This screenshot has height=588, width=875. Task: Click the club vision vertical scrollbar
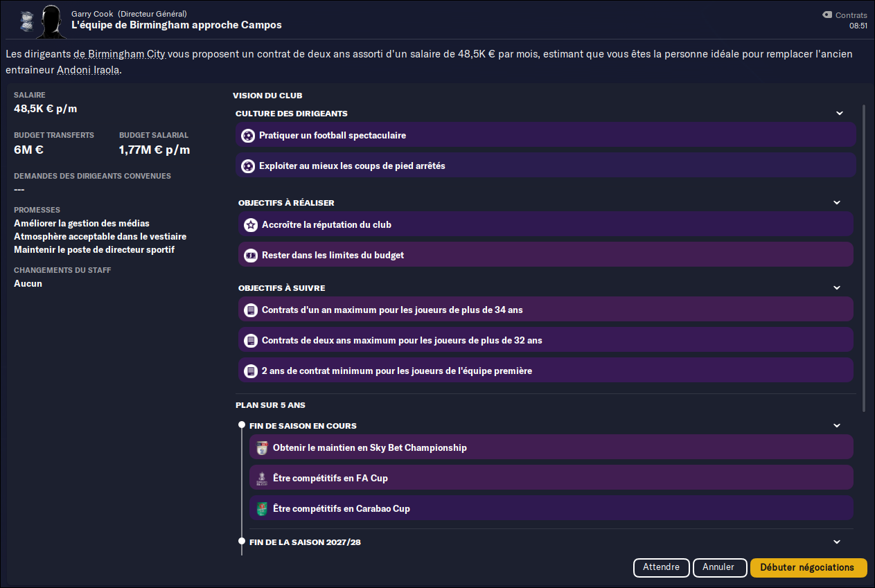click(863, 258)
